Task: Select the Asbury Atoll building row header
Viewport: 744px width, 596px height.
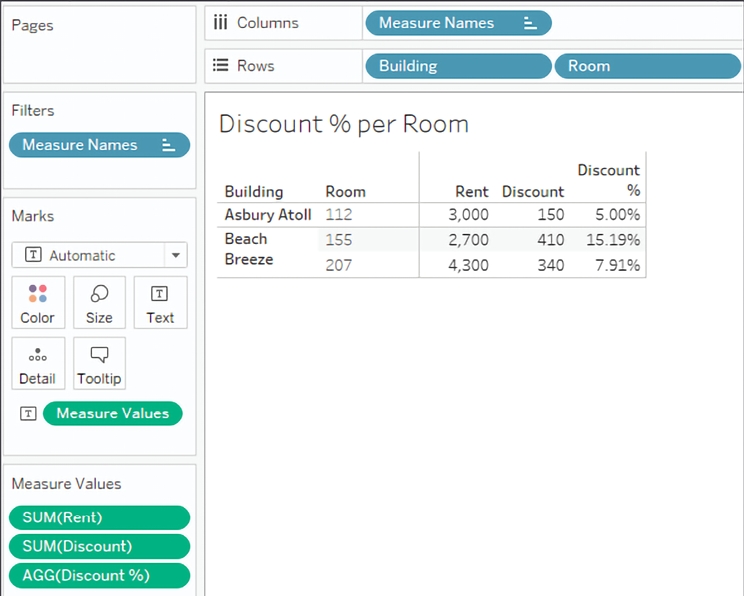Action: coord(267,214)
